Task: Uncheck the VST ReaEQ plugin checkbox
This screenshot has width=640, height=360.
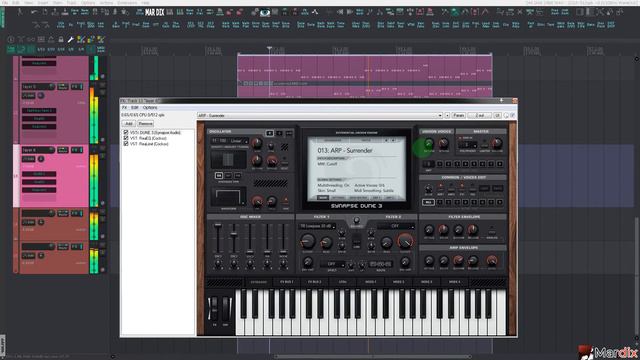Action: point(126,138)
